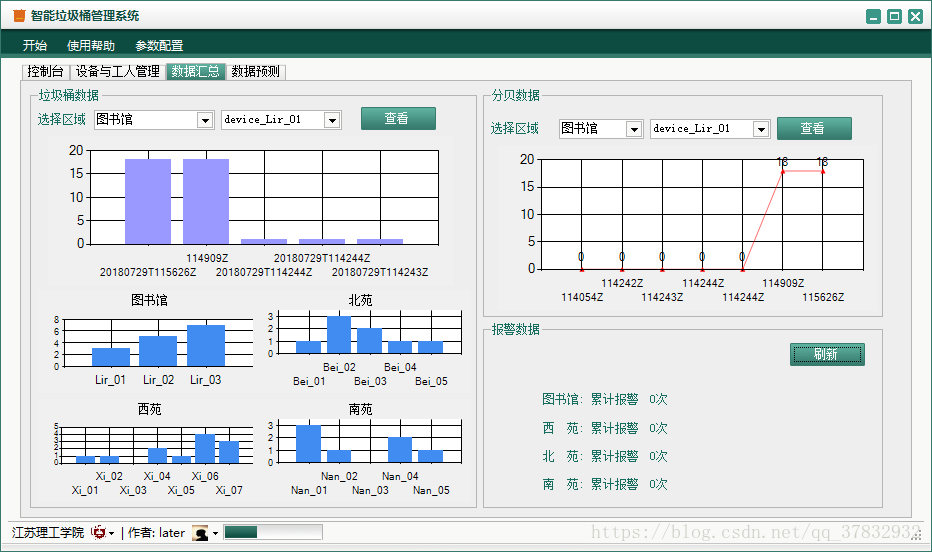The width and height of the screenshot is (932, 552).
Task: Minimize the application window
Action: tap(873, 17)
